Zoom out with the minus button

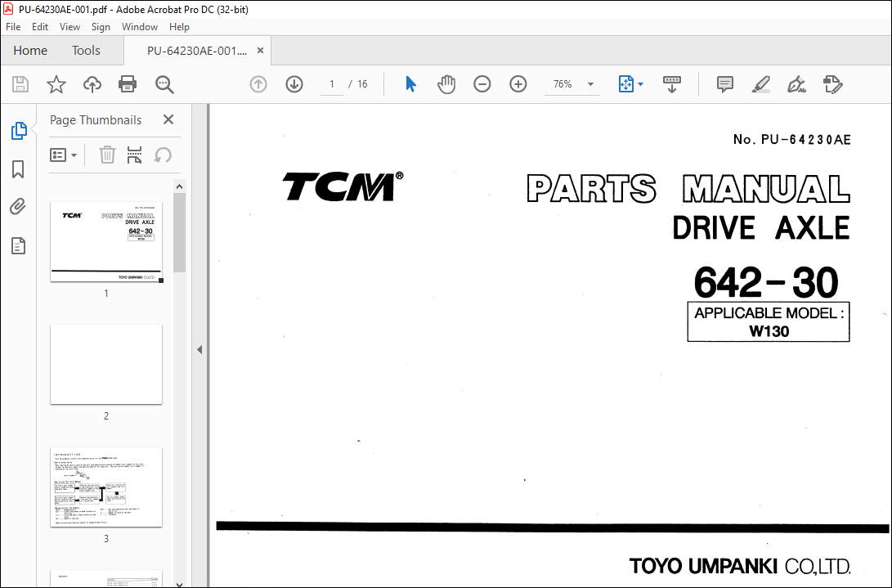click(x=482, y=84)
